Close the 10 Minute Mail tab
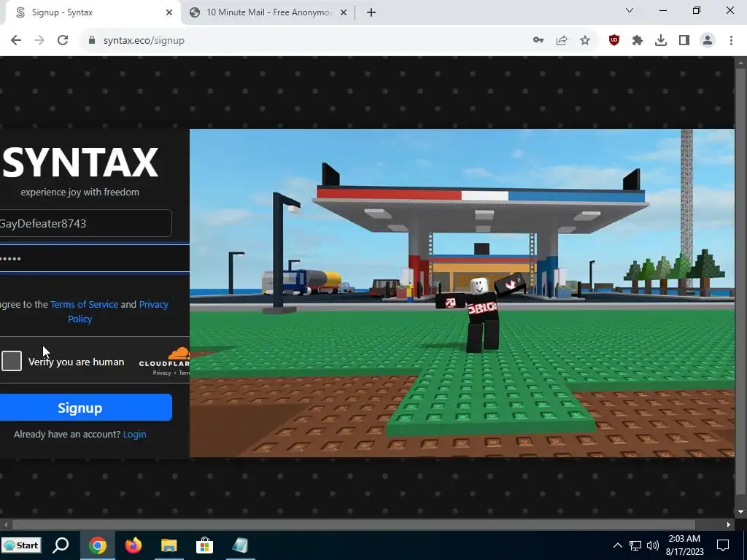747x560 pixels. click(344, 13)
